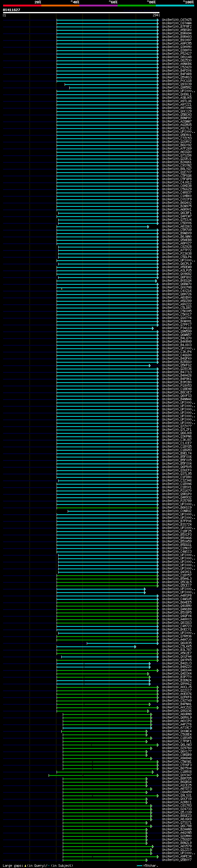Click hit label UniRef100_B6KGI9
This screenshot has height=868, width=197.
[x=177, y=507]
